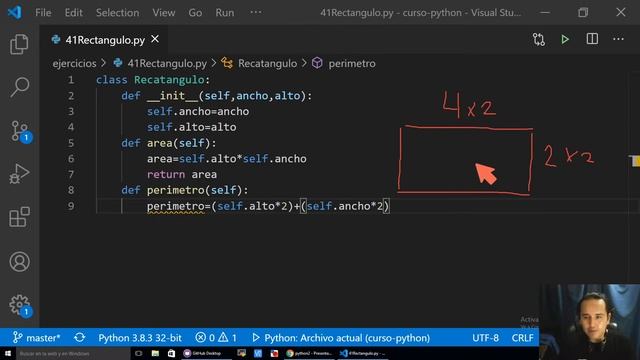Screen dimensions: 640x360
Task: Open File Explorer from taskbar
Action: pos(155,353)
